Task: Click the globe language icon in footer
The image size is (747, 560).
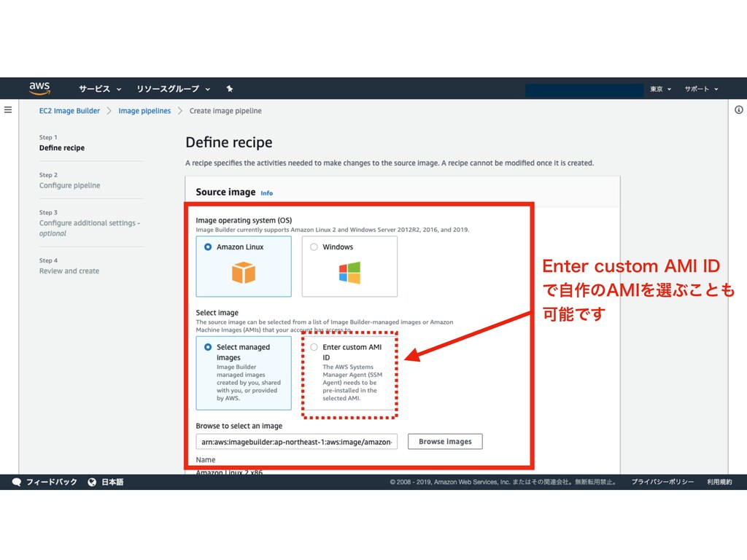Action: pyautogui.click(x=92, y=482)
